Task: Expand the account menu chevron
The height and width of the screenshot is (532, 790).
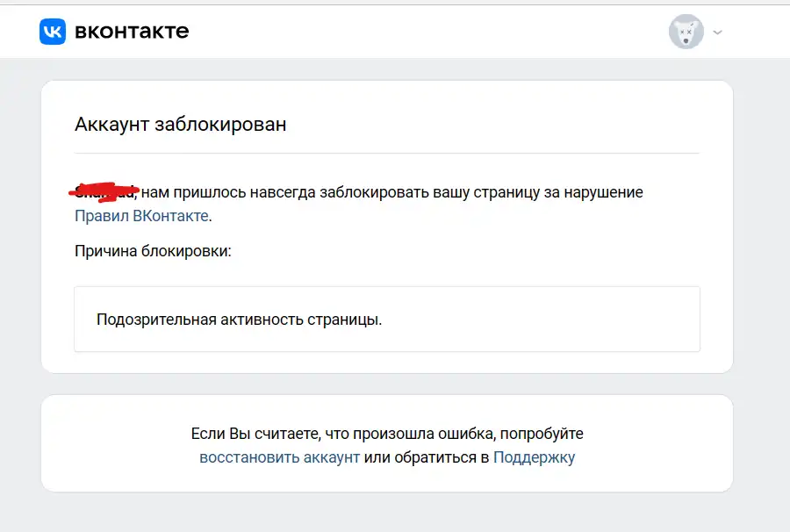Action: click(718, 32)
